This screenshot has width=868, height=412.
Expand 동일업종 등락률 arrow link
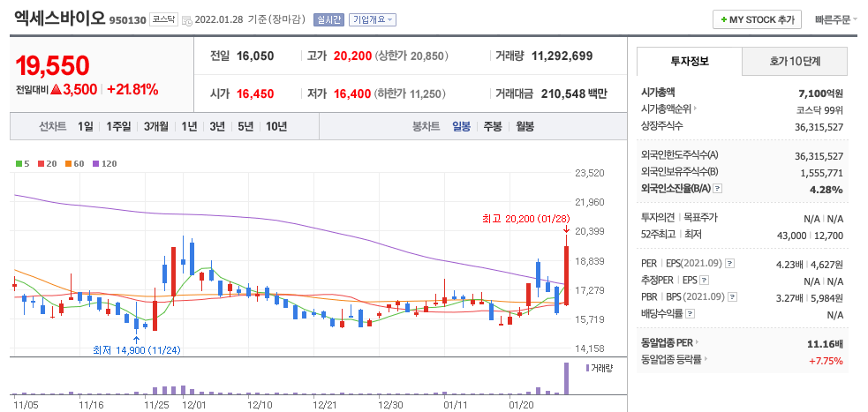tap(705, 359)
